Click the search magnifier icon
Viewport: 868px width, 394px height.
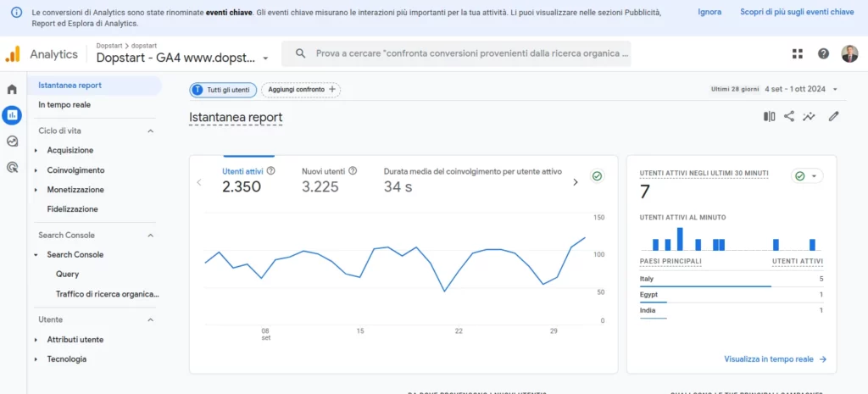pos(301,53)
